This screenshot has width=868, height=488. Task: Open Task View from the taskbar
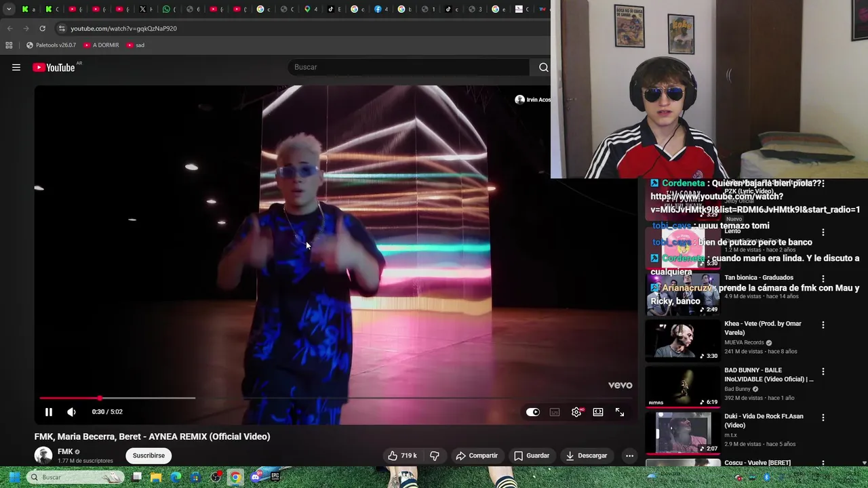click(136, 477)
